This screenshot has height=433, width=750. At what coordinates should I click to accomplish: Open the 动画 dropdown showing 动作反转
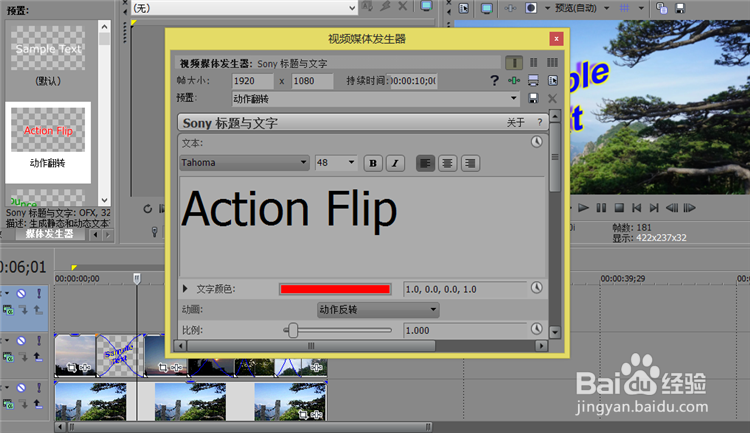[378, 310]
